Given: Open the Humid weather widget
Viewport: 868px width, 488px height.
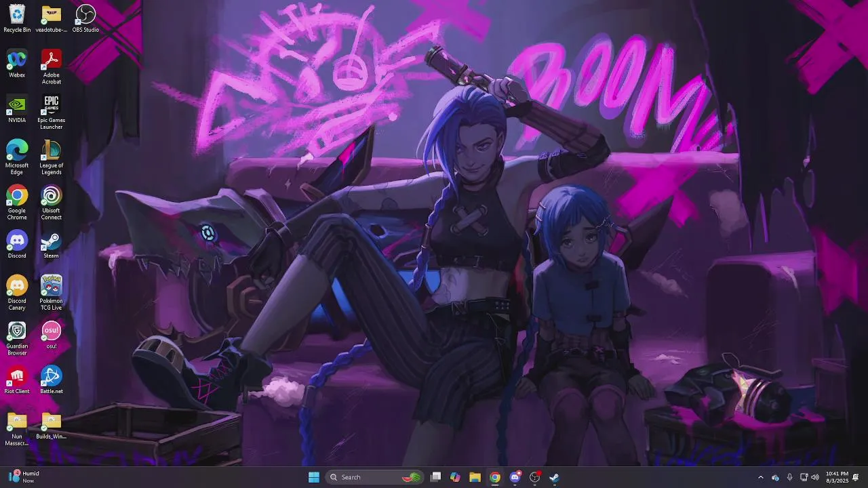Looking at the screenshot, I should point(24,477).
